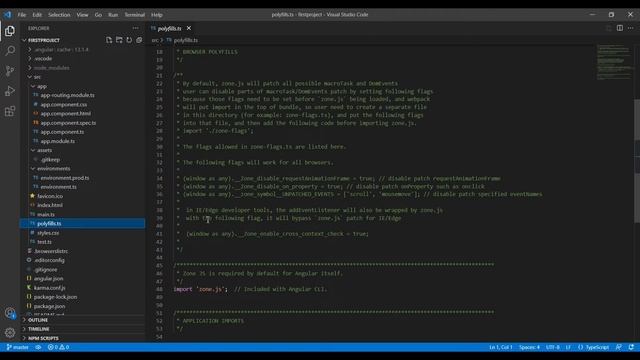
Task: Open index.html file
Action: [50, 205]
